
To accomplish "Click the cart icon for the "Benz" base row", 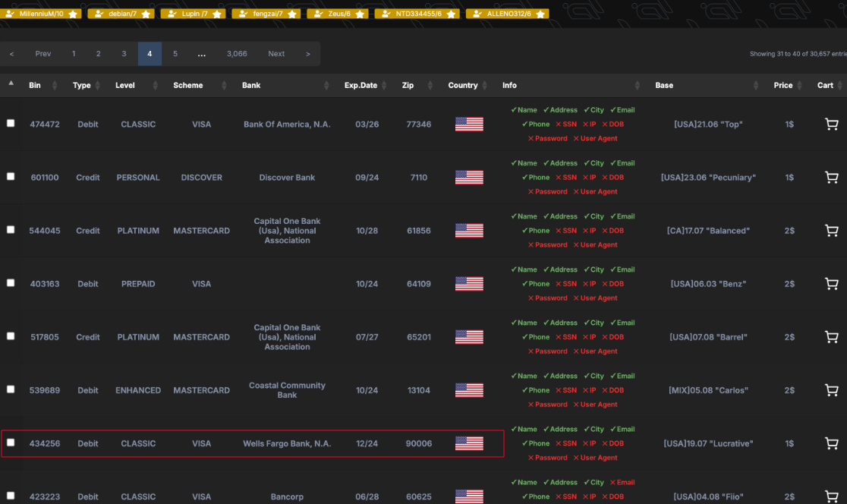I will coord(831,284).
